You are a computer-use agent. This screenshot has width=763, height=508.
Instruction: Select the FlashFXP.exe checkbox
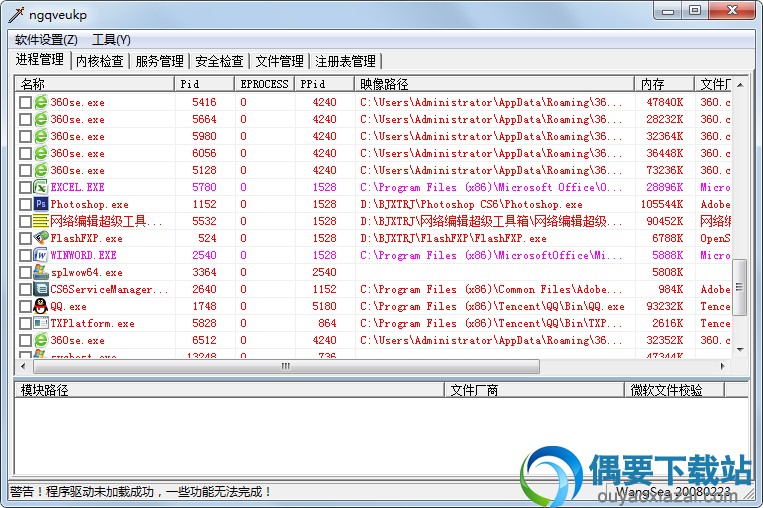point(25,238)
